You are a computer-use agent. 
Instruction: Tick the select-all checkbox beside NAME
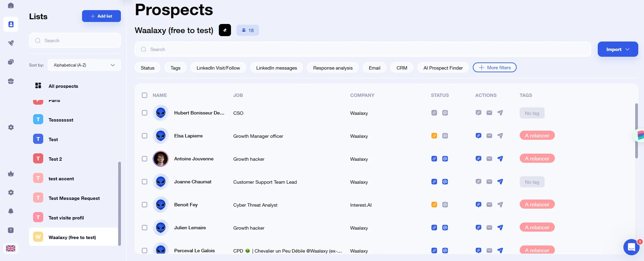point(145,95)
